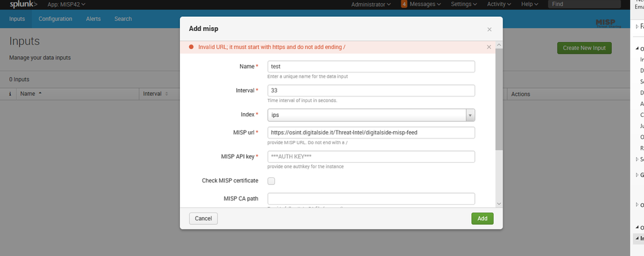Click the green Add button
This screenshot has width=644, height=256.
482,219
